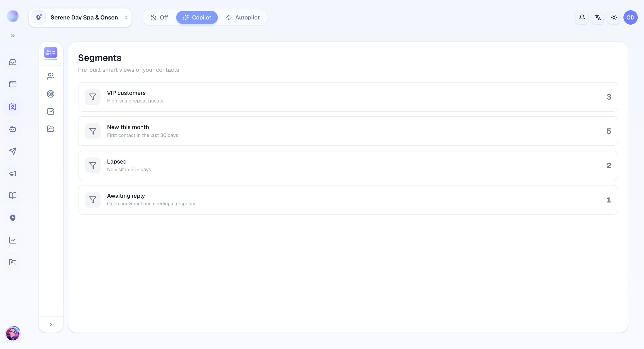Open the language translate icon
Viewport: 644px width, 349px height.
pyautogui.click(x=598, y=17)
